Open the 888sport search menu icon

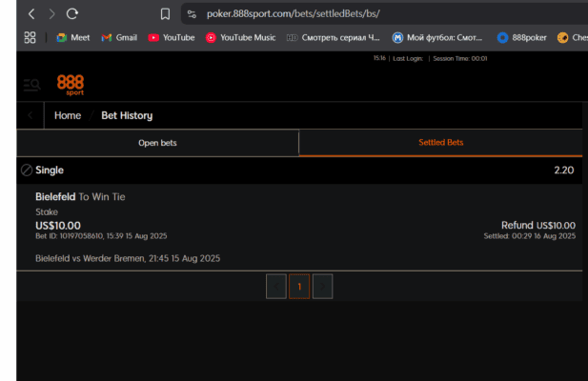pos(31,85)
